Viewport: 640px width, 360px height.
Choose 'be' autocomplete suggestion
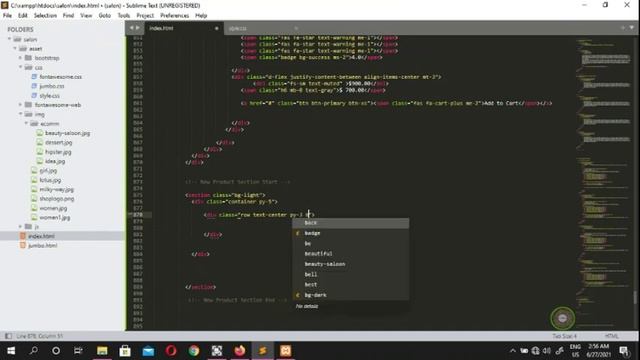(351, 244)
